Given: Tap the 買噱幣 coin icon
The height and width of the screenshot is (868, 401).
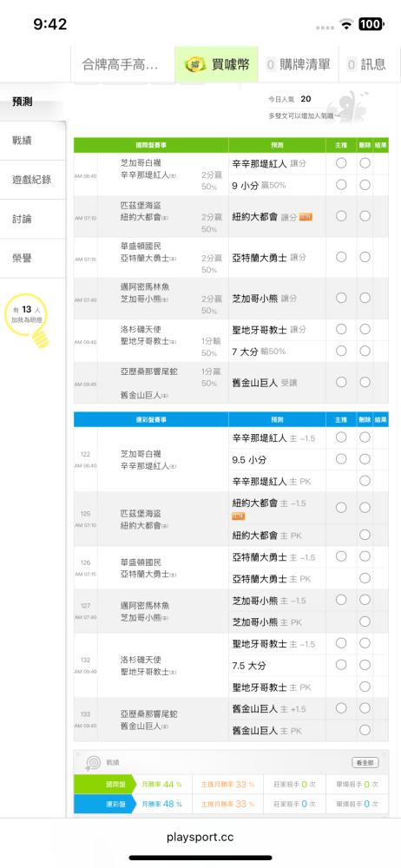Looking at the screenshot, I should click(x=192, y=64).
